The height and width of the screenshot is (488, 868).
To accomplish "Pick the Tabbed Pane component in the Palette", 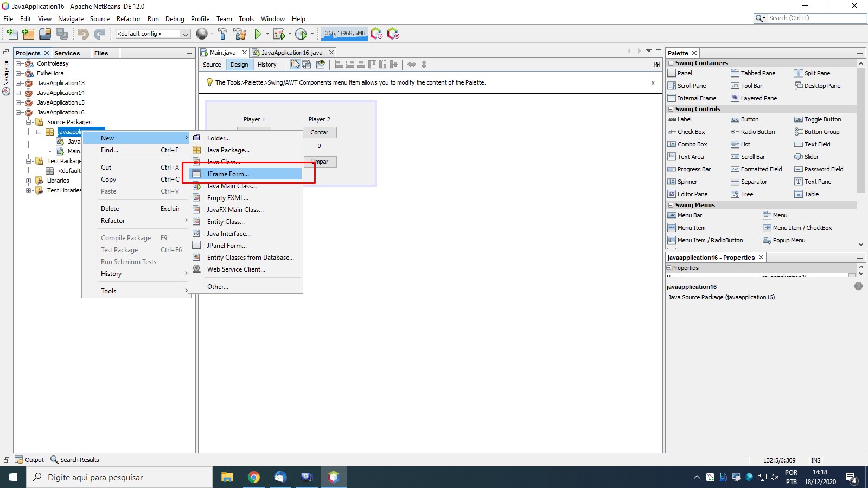I will click(x=753, y=73).
